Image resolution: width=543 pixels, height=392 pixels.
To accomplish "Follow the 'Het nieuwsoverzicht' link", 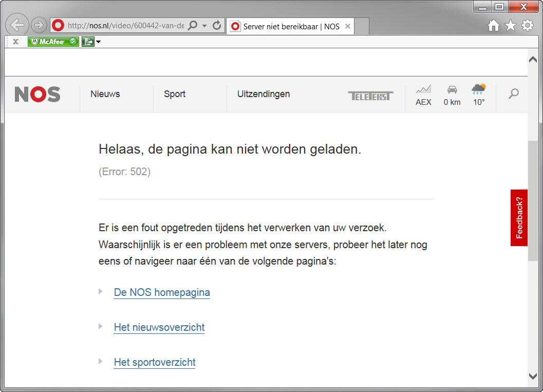I will pyautogui.click(x=159, y=327).
